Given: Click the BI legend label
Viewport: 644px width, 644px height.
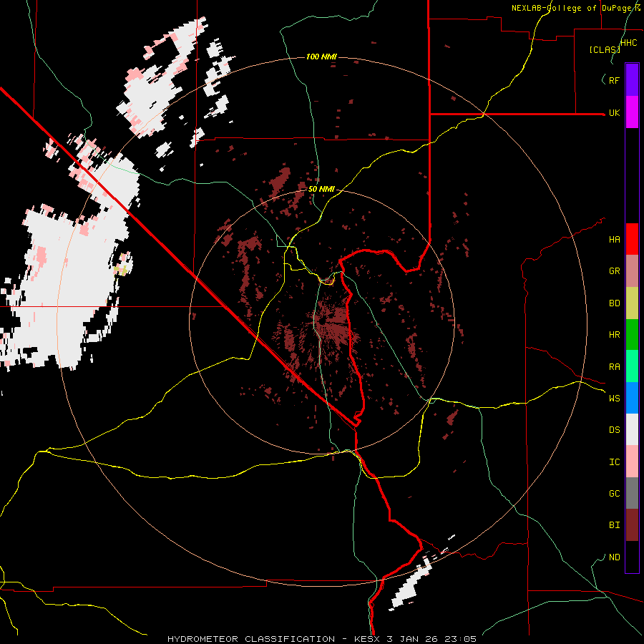Looking at the screenshot, I should [615, 525].
